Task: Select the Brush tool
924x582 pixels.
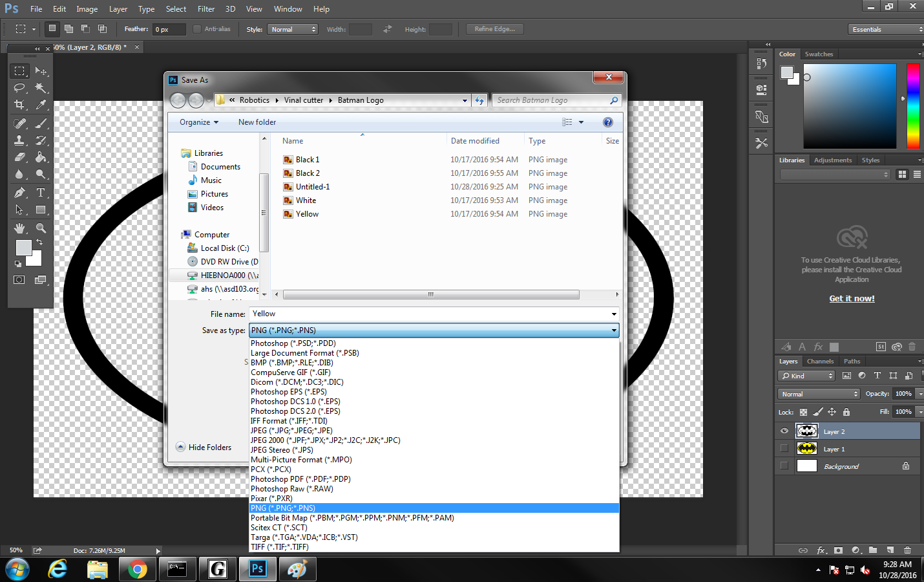Action: (x=41, y=123)
